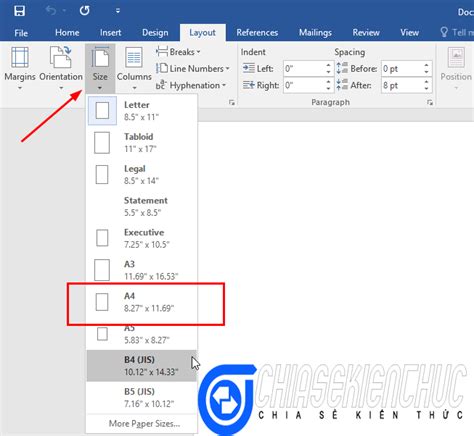Choose Legal 8.5" x 14" paper size
Viewport: 474px width, 436px height.
pyautogui.click(x=142, y=175)
